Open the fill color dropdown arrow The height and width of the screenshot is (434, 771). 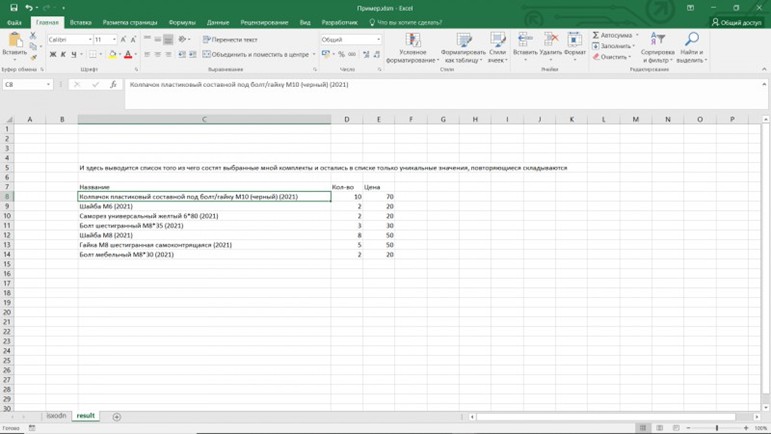[119, 55]
